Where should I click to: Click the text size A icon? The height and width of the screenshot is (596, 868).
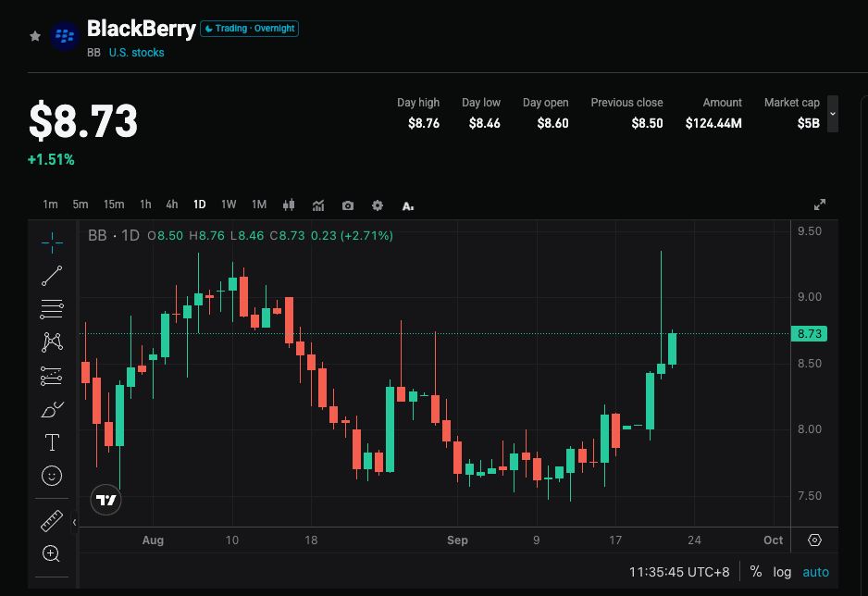click(x=408, y=205)
